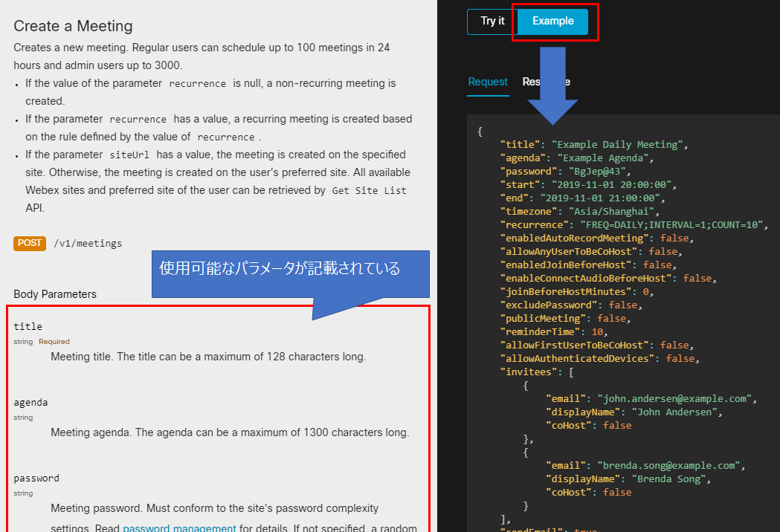
Task: Click the "invitees" field in the example
Action: (x=529, y=372)
